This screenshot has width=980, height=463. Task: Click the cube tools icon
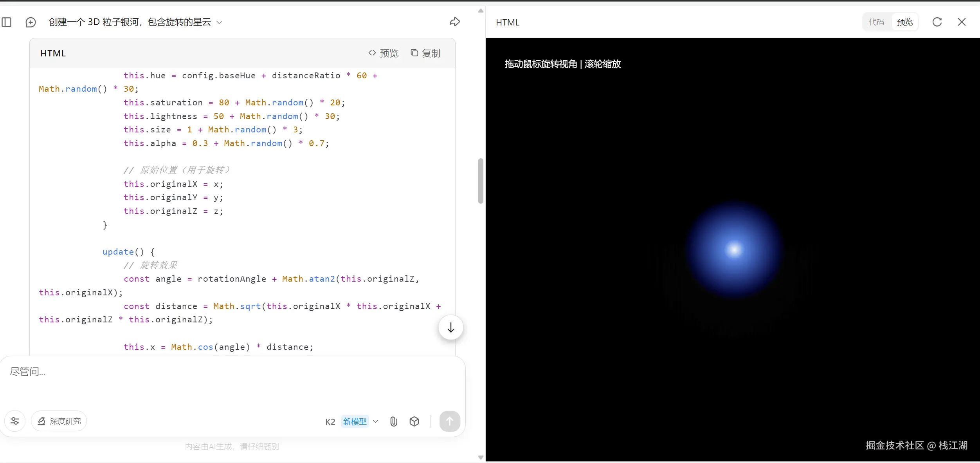tap(414, 421)
